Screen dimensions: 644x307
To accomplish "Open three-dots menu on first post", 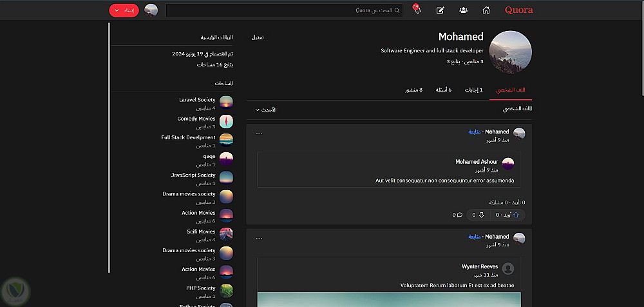I will point(259,134).
